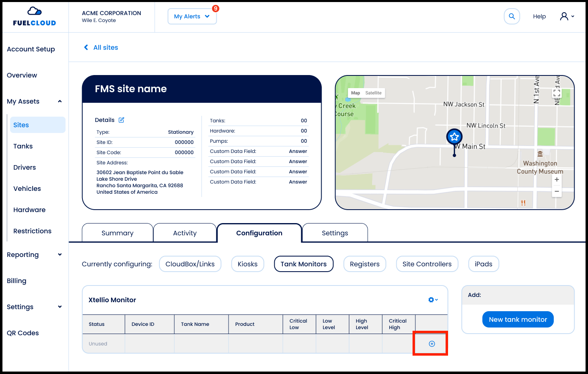Click the edit pencil next to Details
588x374 pixels.
121,120
